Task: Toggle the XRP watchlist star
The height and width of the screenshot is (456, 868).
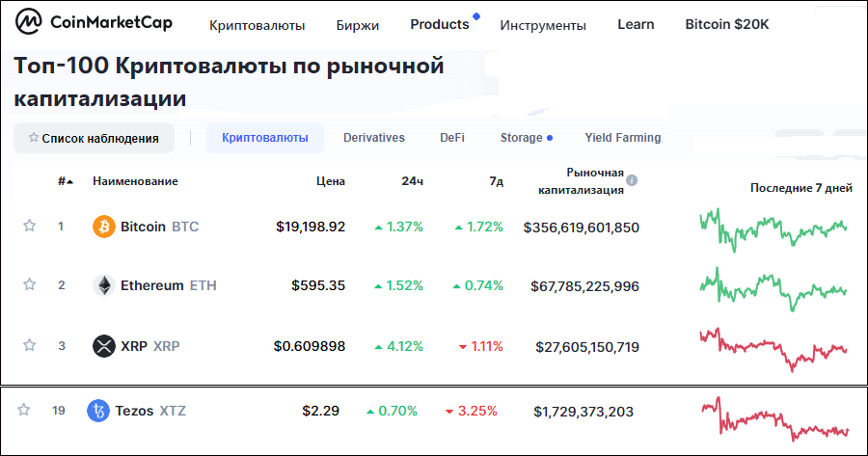Action: [x=30, y=345]
